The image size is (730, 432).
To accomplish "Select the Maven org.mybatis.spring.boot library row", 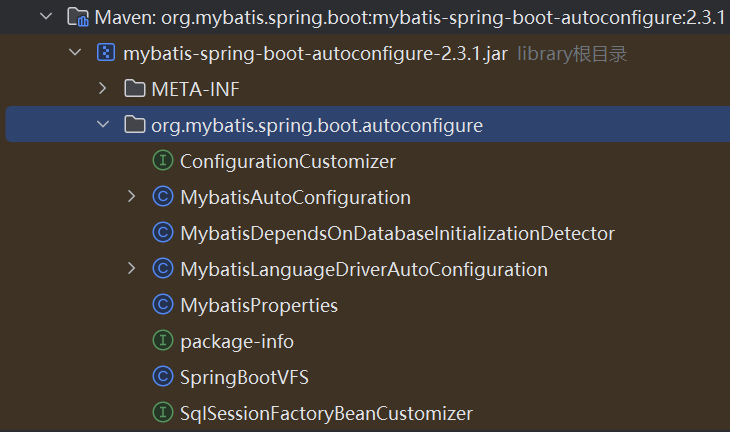I will click(x=365, y=17).
